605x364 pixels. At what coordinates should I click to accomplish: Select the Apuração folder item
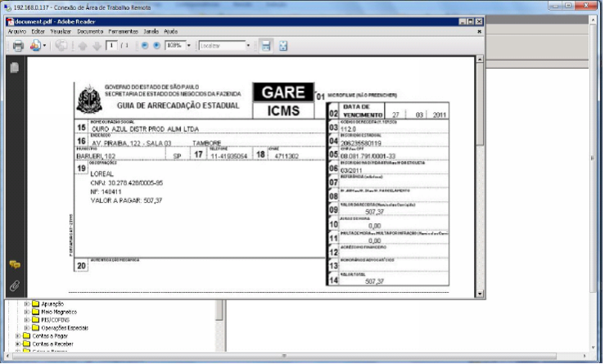point(52,303)
